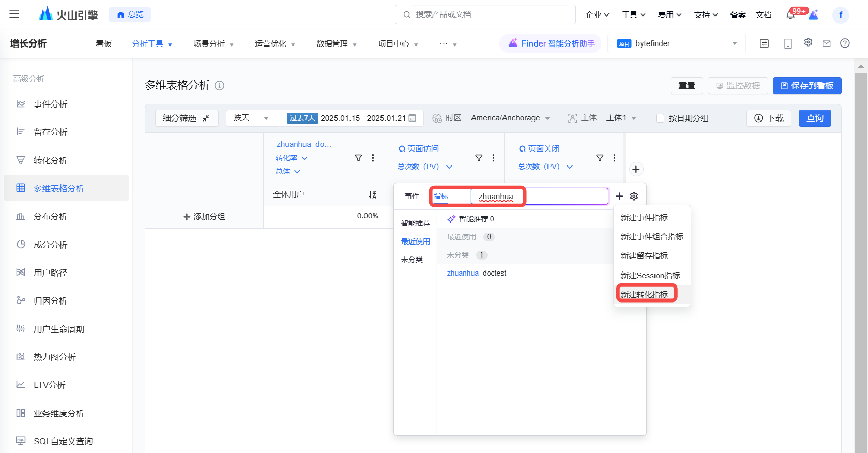Click the mobile device icon in toolbar

pos(788,43)
